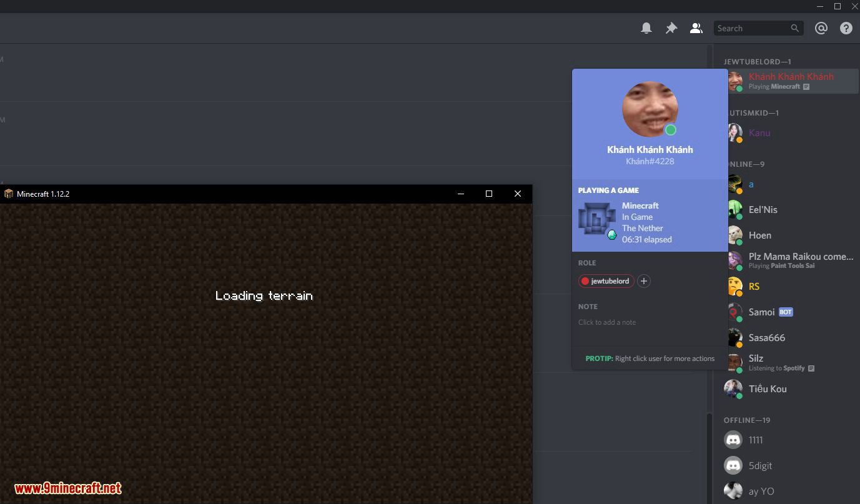The image size is (860, 504).
Task: Select member named a in list
Action: (x=790, y=184)
